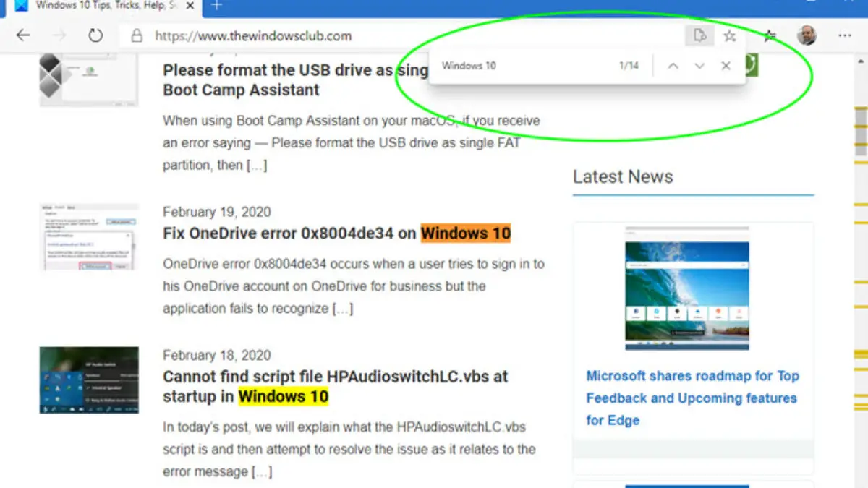Open 'Cannot find script file HPAudioswitchLC.vbs' article
The image size is (868, 488).
coord(336,387)
